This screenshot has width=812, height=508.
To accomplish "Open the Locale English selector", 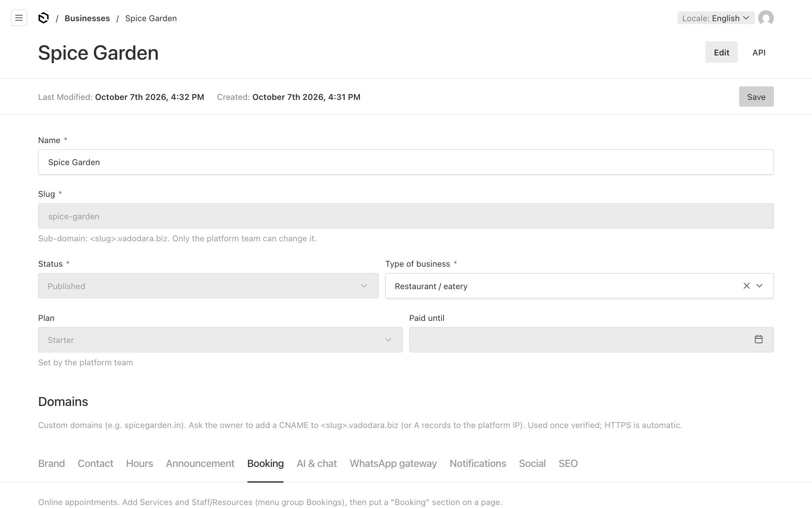I will click(716, 18).
